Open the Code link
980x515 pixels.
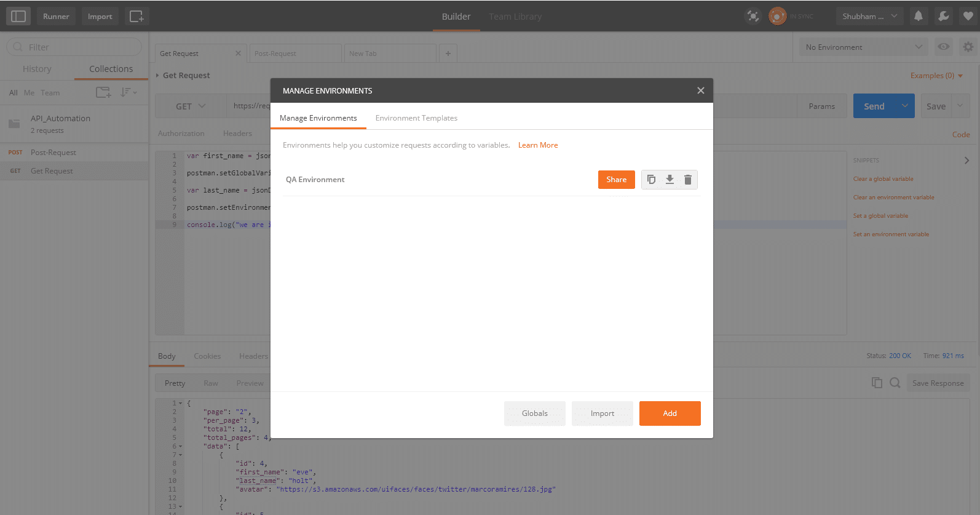pos(961,134)
